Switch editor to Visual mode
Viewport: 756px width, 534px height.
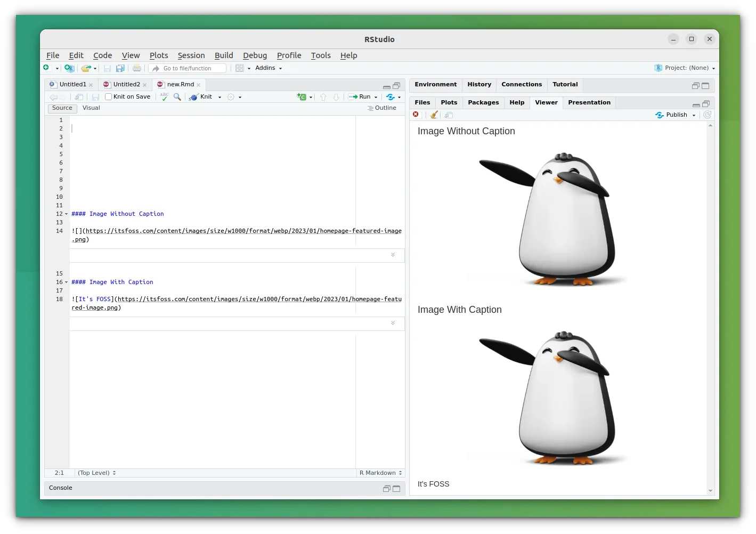[x=91, y=108]
